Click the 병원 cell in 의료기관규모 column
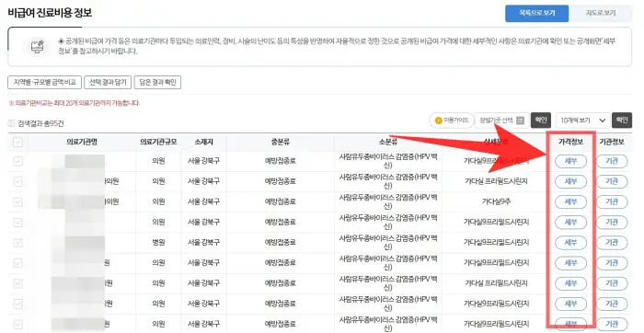 pyautogui.click(x=158, y=242)
